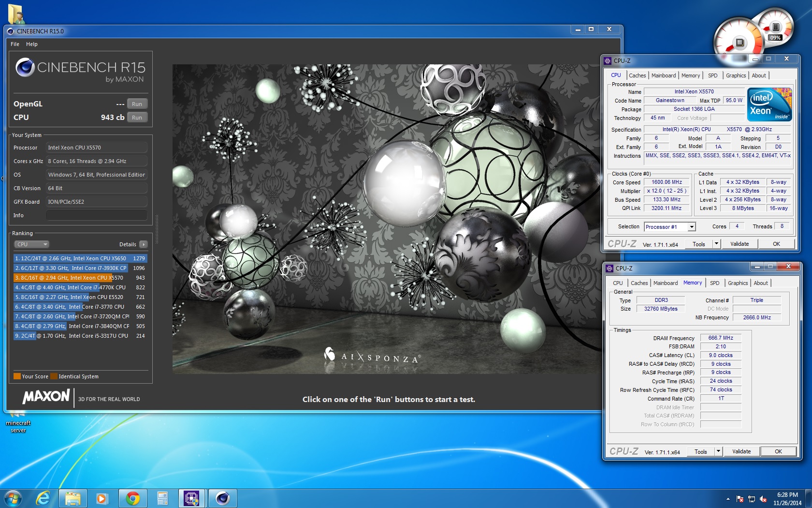Open Windows Explorer from the taskbar
The width and height of the screenshot is (812, 508).
[73, 498]
